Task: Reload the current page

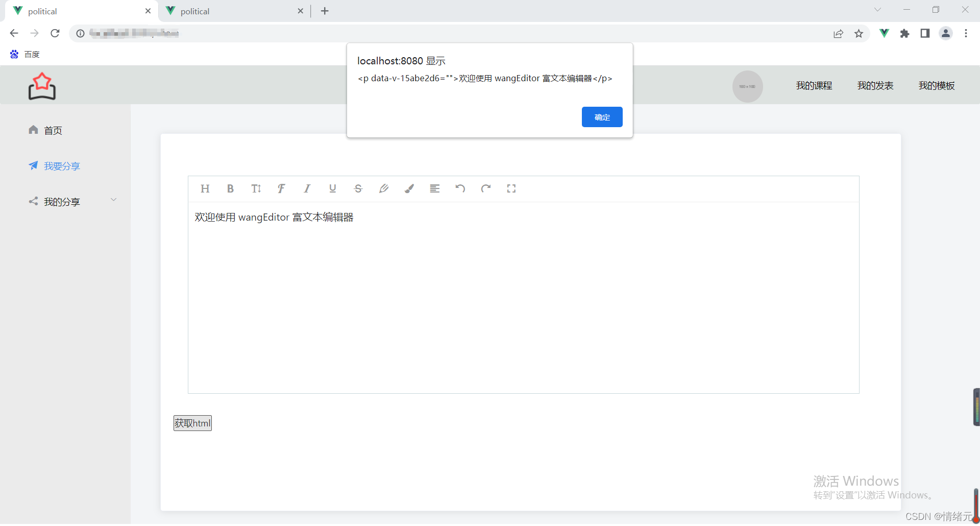Action: 55,33
